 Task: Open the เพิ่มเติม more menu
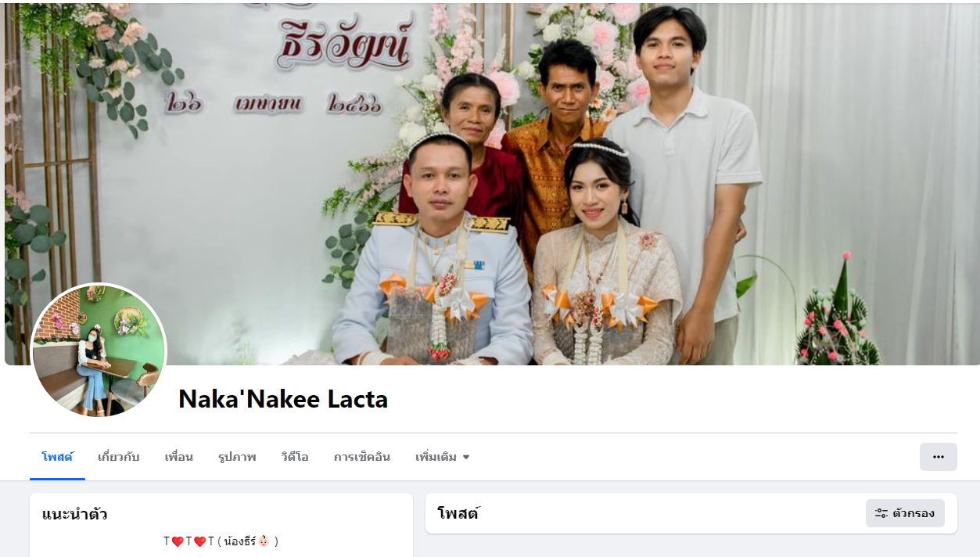point(443,457)
